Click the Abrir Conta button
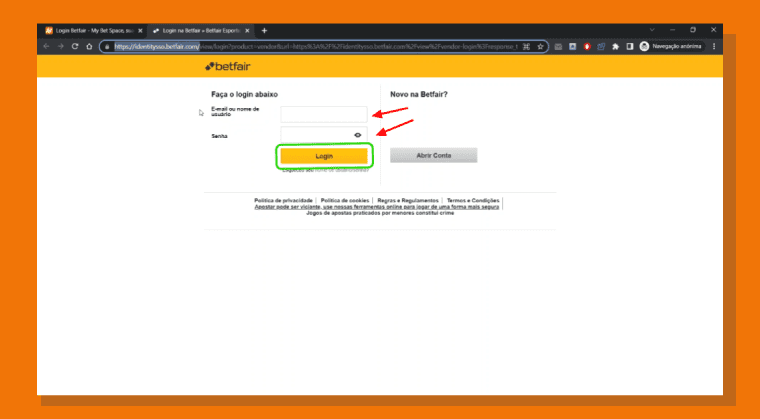 pos(434,156)
